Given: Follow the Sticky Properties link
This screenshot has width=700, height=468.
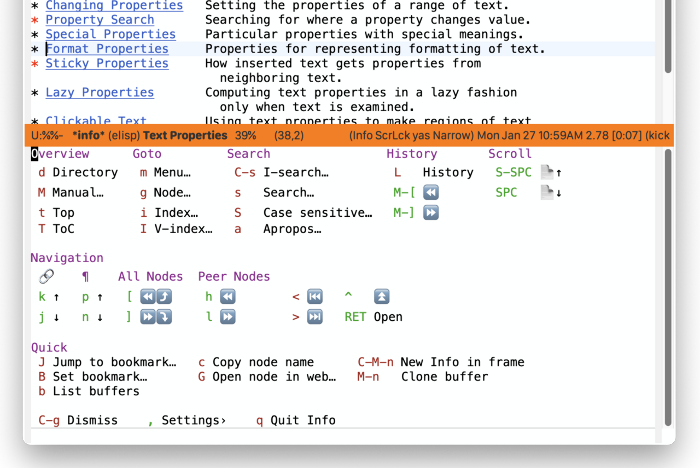Looking at the screenshot, I should tap(107, 64).
